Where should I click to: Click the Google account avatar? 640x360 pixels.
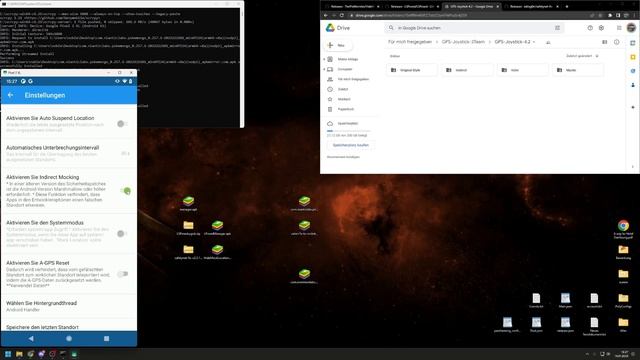[631, 28]
